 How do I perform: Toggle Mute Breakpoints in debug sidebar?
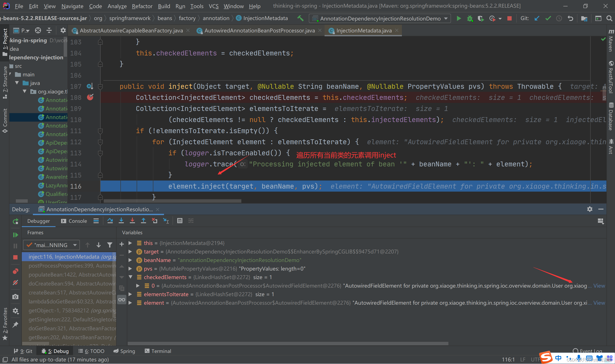click(15, 282)
